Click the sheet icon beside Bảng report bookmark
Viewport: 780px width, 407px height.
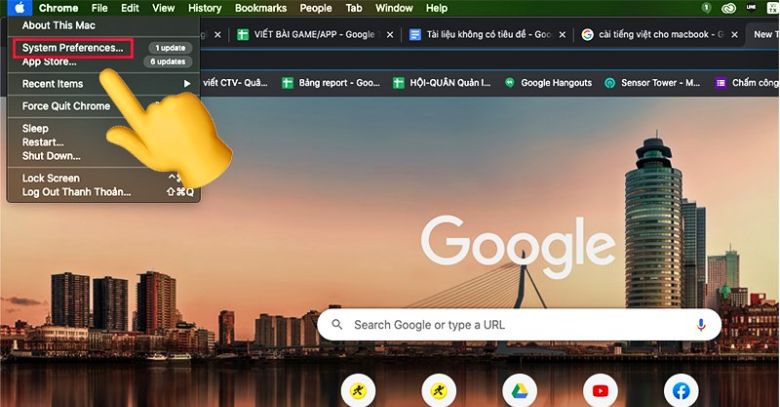pyautogui.click(x=288, y=83)
